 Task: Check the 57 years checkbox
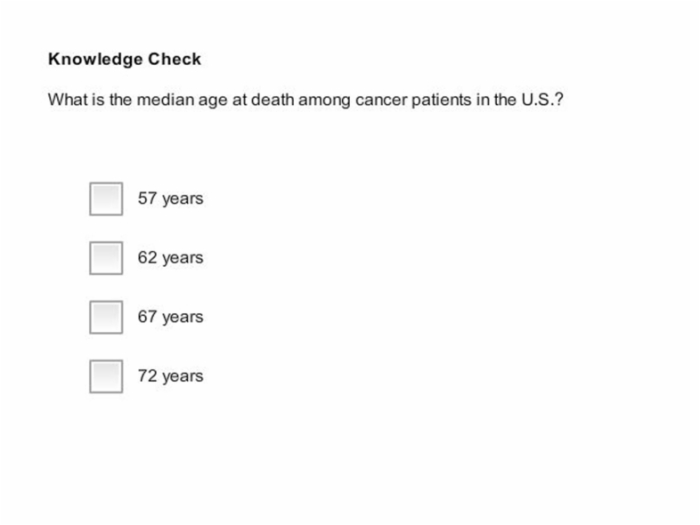pyautogui.click(x=106, y=199)
